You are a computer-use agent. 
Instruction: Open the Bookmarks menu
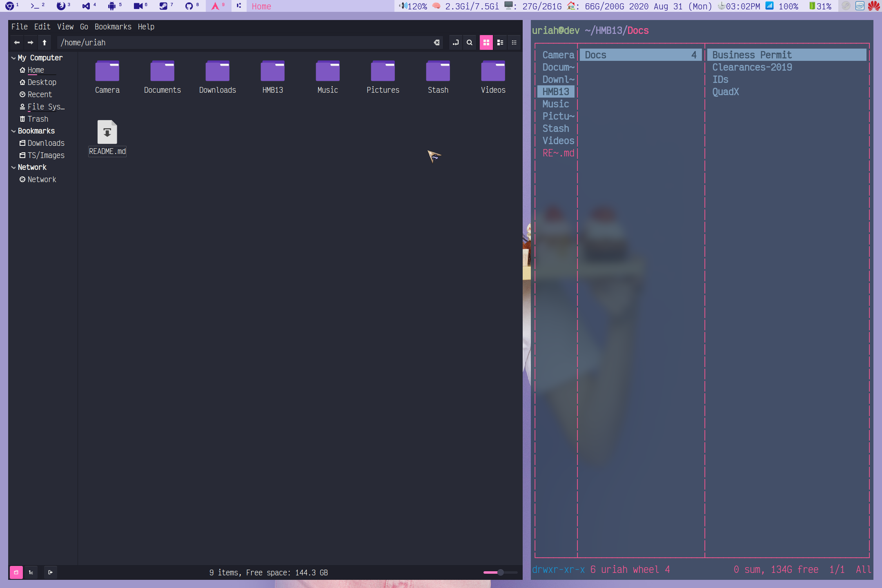(113, 27)
